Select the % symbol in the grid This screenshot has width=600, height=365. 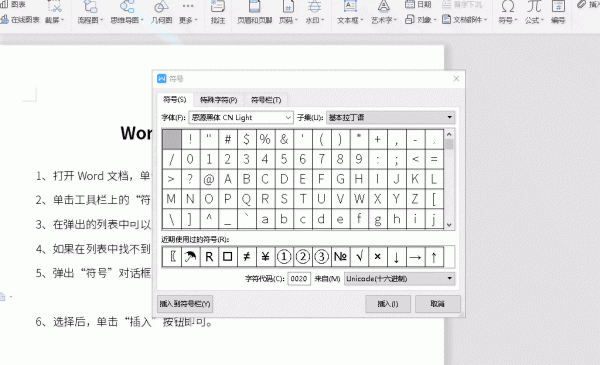click(x=265, y=139)
